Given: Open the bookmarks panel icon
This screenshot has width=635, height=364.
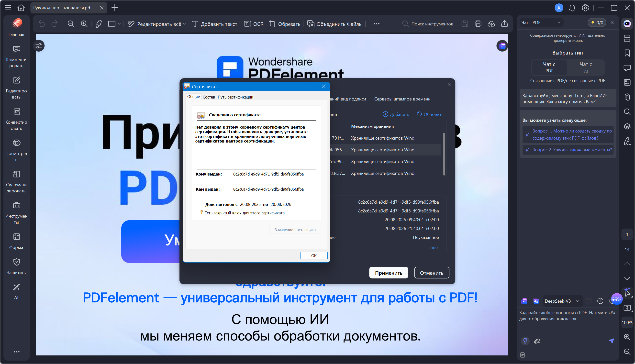Looking at the screenshot, I should point(627,53).
